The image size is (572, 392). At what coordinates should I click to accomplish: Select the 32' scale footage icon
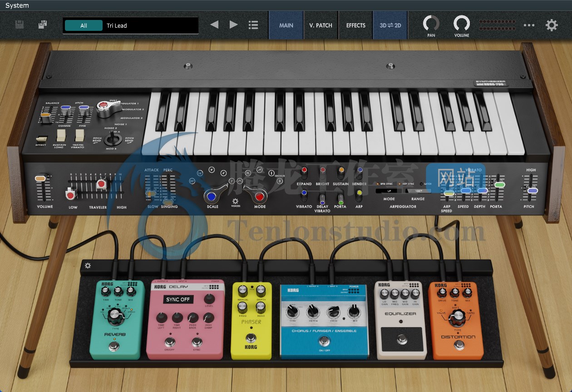pos(192,181)
